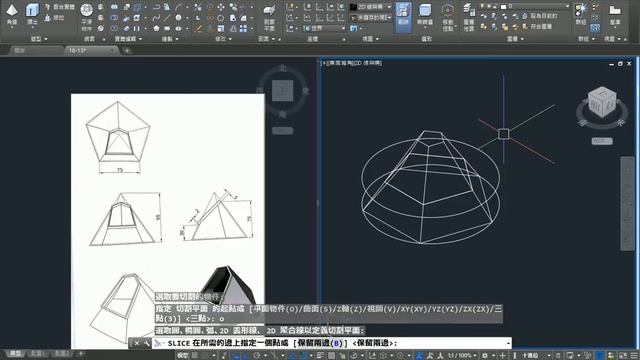The image size is (640, 360).
Task: Switch to the Model (模型) layout tab
Action: coord(15,353)
